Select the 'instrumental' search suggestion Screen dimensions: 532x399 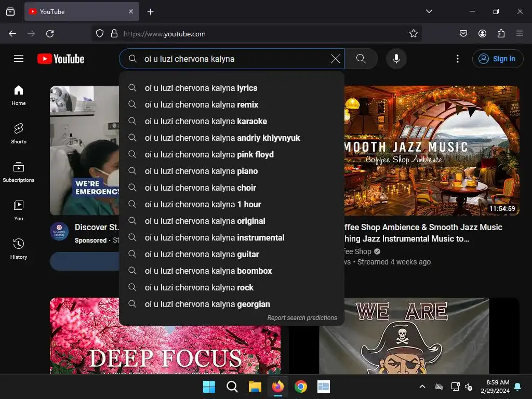pyautogui.click(x=232, y=237)
